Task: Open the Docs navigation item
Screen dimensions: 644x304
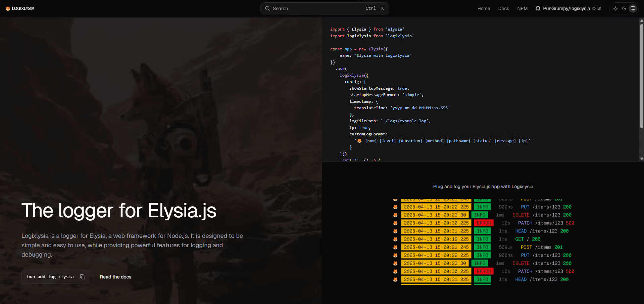Action: tap(503, 8)
